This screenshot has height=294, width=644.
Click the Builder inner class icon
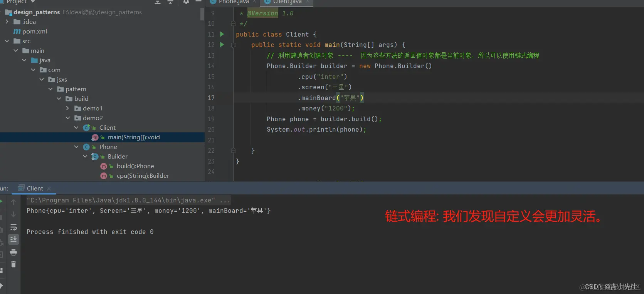(95, 157)
